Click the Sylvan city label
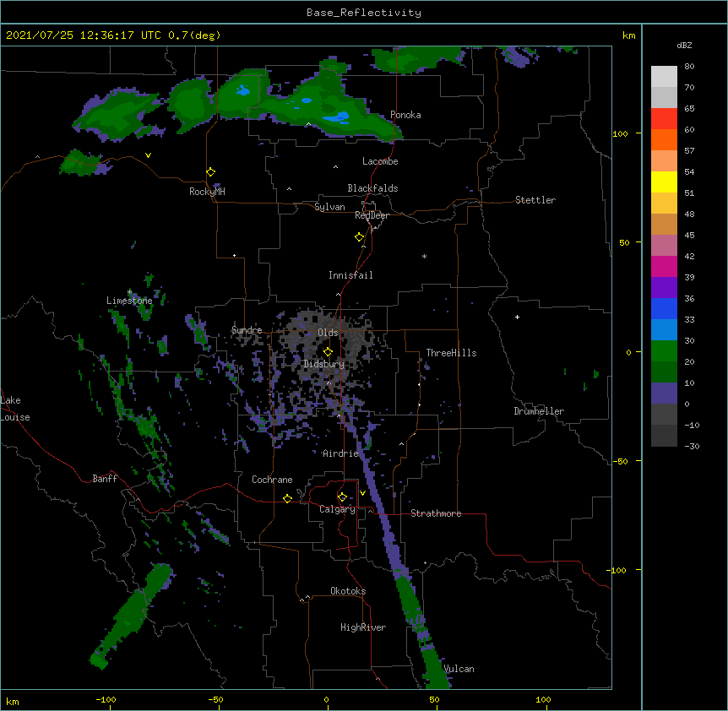728x711 pixels. click(329, 207)
